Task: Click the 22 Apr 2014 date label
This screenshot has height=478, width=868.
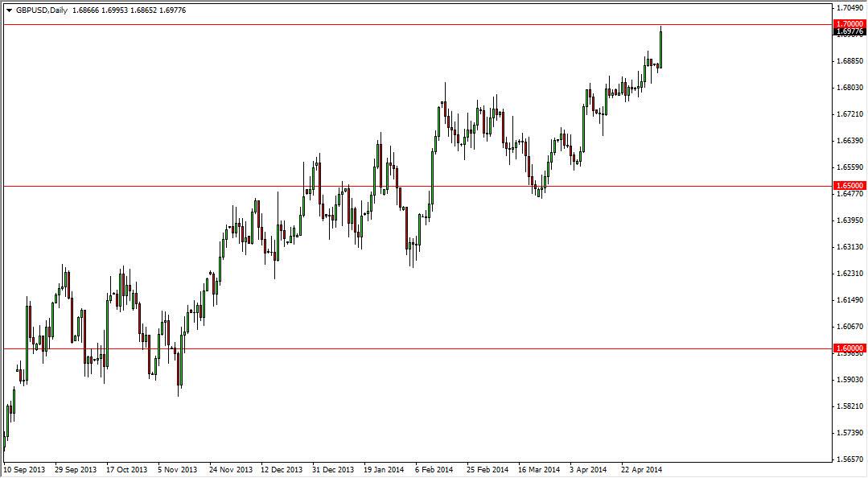Action: [641, 468]
